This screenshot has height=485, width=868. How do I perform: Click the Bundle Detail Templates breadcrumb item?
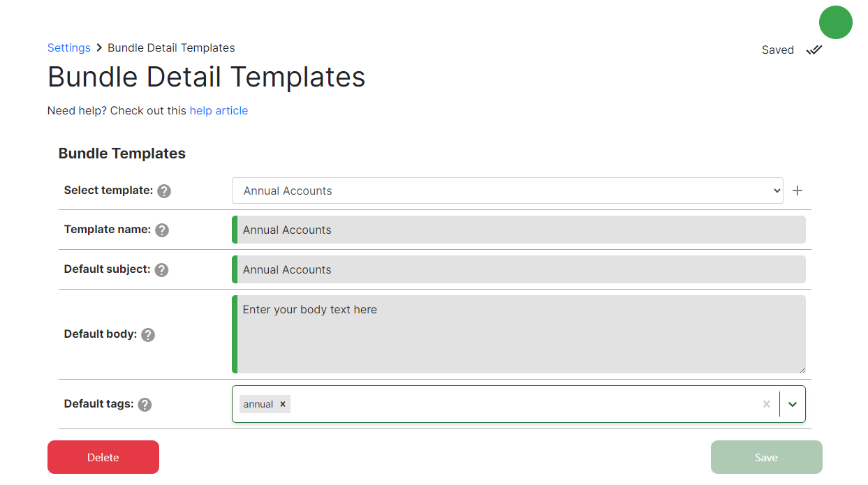(171, 48)
